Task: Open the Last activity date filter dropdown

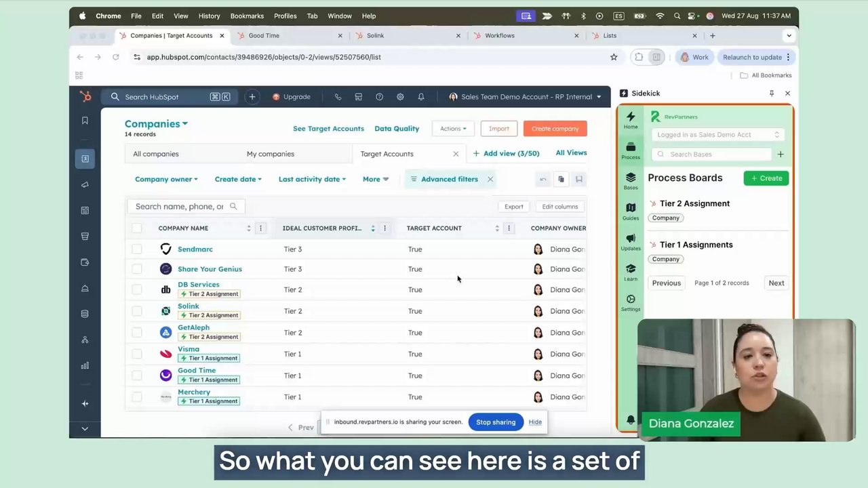Action: tap(312, 179)
